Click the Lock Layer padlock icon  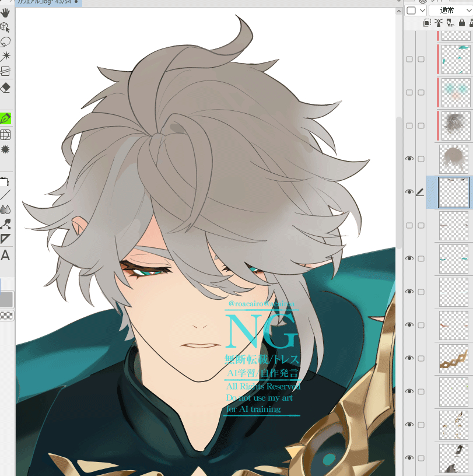462,23
